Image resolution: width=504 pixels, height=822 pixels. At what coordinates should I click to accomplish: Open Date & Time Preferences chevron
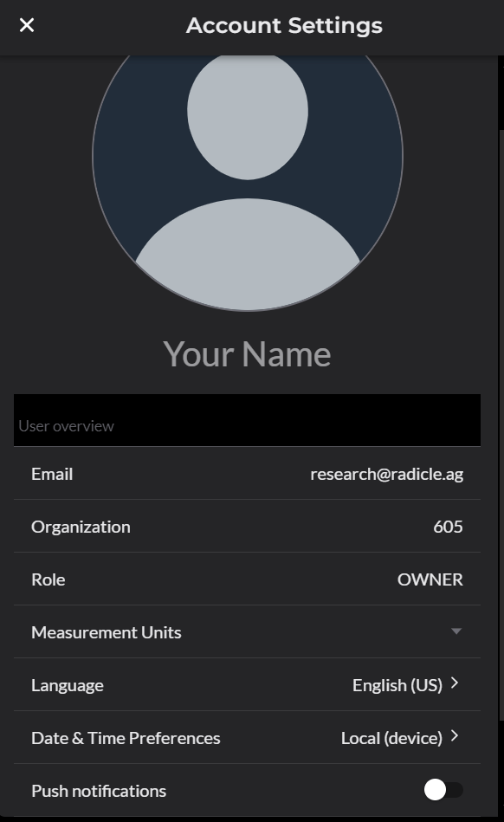pyautogui.click(x=455, y=736)
